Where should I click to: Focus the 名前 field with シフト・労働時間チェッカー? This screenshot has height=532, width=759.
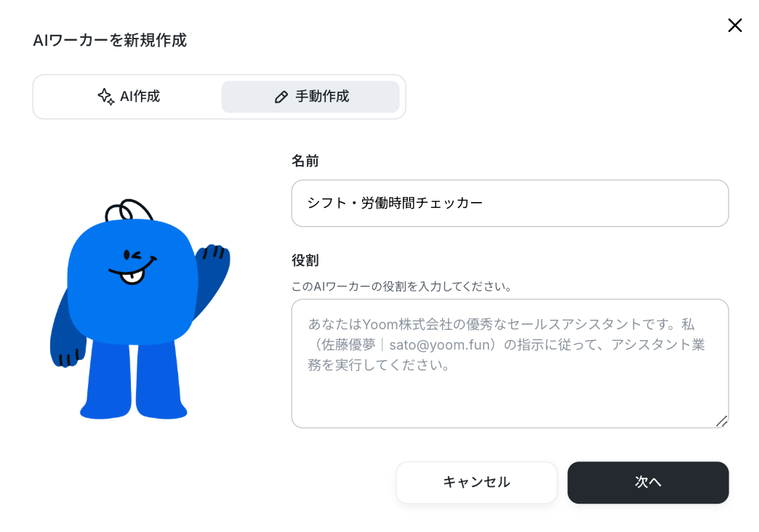(x=510, y=203)
